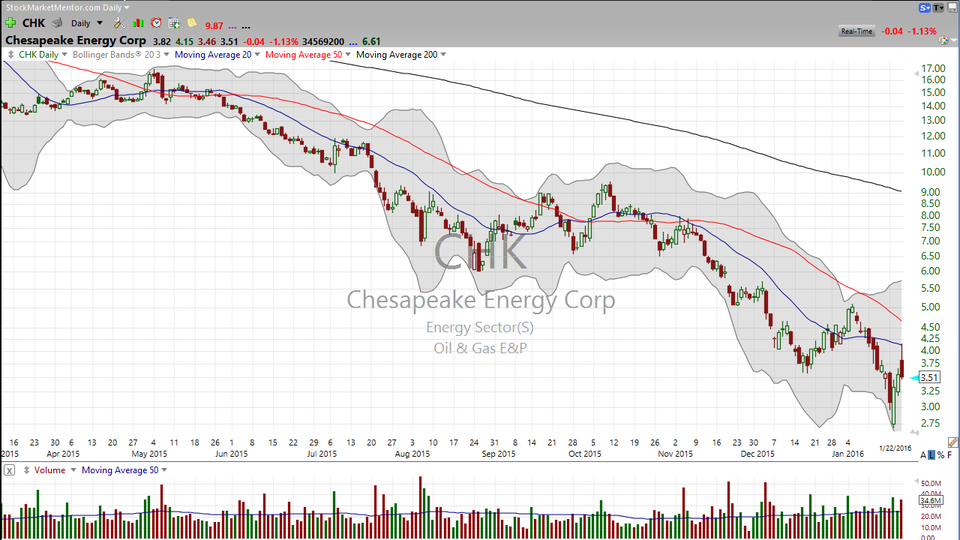This screenshot has width=960, height=540.
Task: Click the -1.13% change value at top right
Action: [923, 31]
